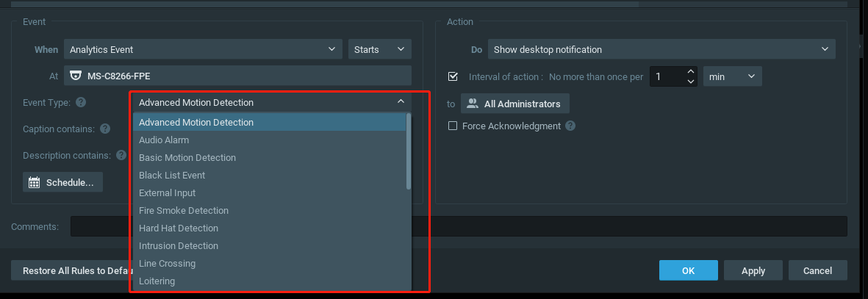Choose Audio Alarm event type
This screenshot has height=299, width=868.
coord(270,140)
